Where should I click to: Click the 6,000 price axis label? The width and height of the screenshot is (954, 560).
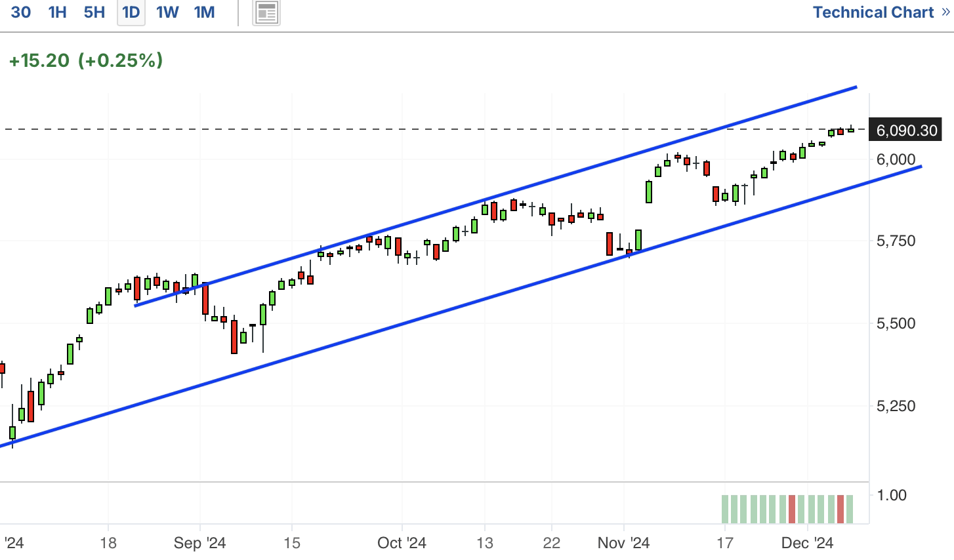(896, 159)
